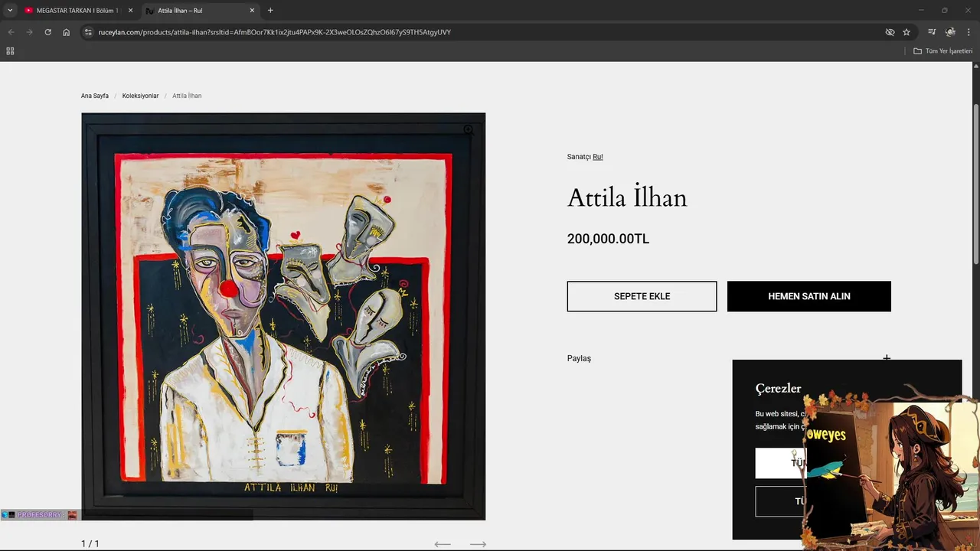Image resolution: width=980 pixels, height=551 pixels.
Task: Accept cookies with the white TÜM button
Action: click(x=779, y=463)
